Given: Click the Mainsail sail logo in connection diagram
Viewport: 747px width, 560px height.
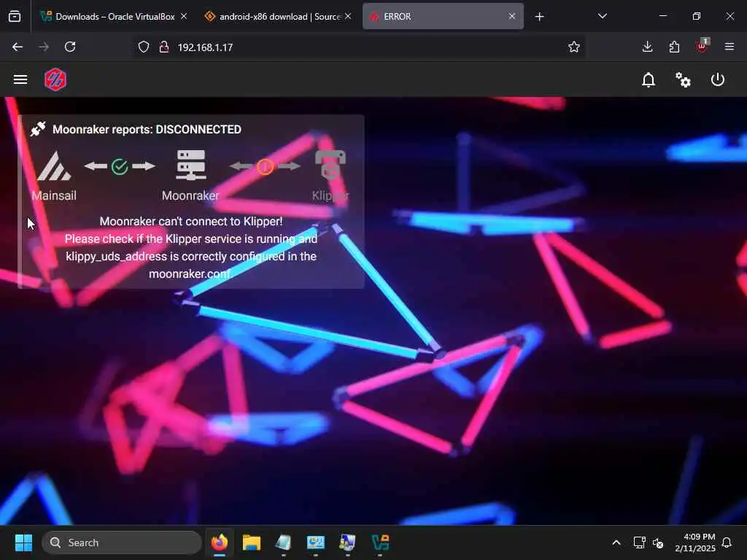Looking at the screenshot, I should point(54,166).
